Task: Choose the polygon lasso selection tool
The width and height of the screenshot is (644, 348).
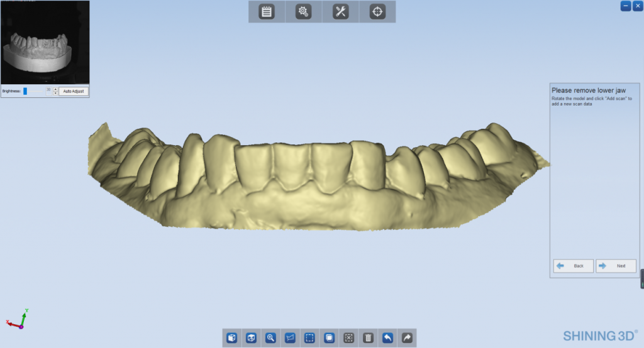Action: tap(290, 338)
